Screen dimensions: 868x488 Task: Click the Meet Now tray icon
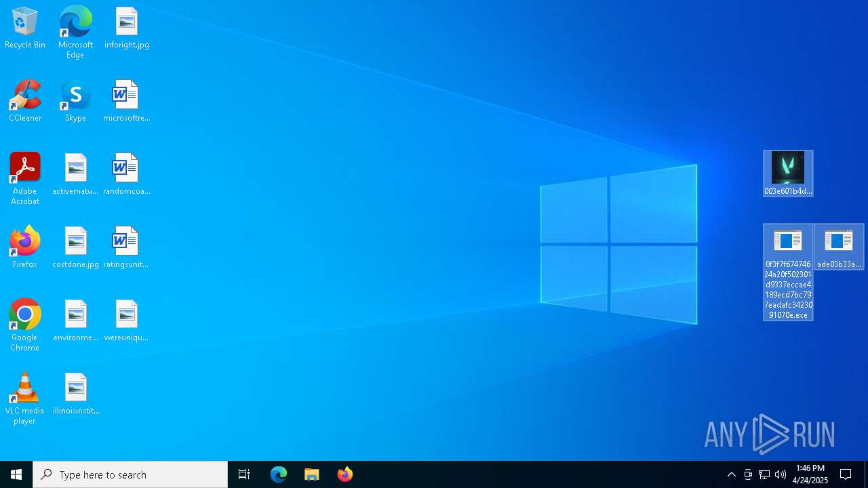point(748,474)
